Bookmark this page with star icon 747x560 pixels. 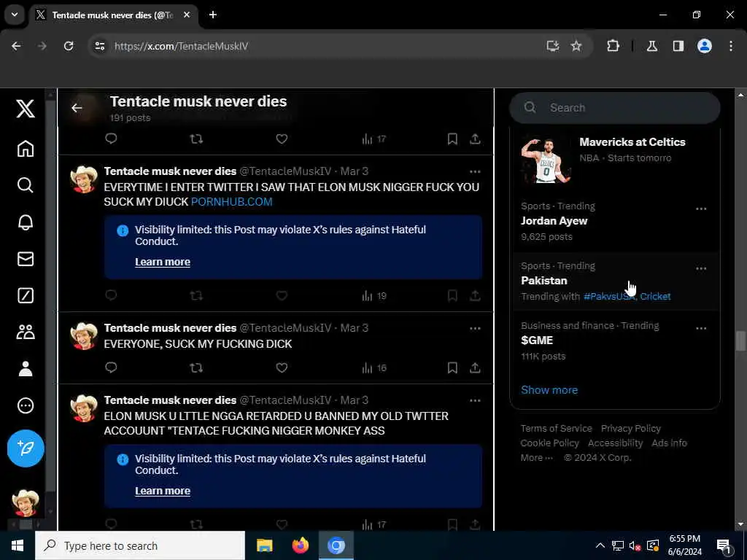[576, 46]
